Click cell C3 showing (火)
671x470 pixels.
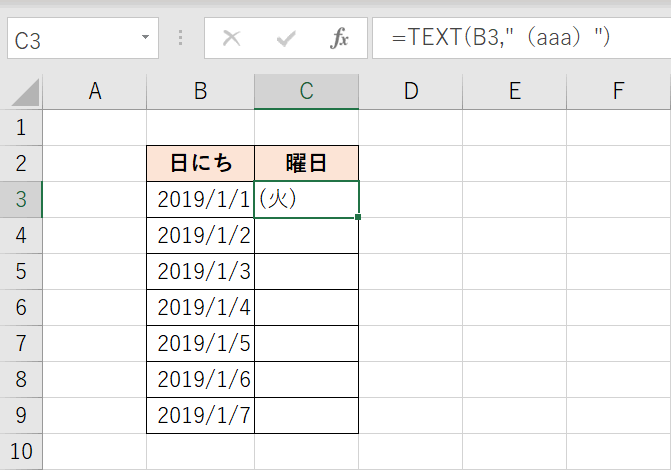tap(306, 200)
